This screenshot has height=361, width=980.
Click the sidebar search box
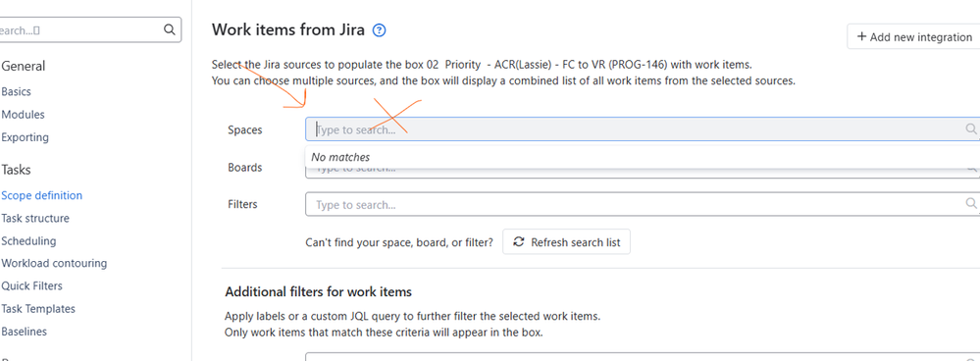(89, 30)
